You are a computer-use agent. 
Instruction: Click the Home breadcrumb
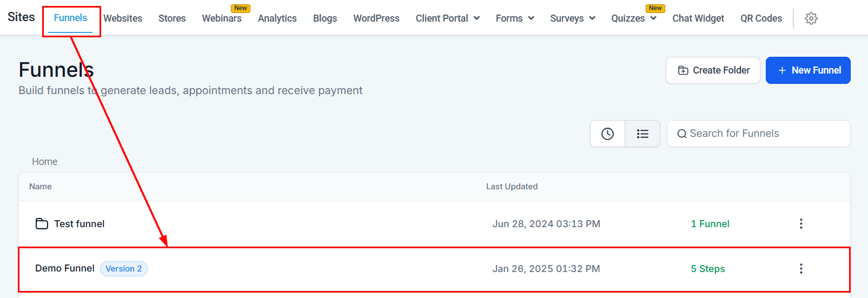pyautogui.click(x=44, y=162)
